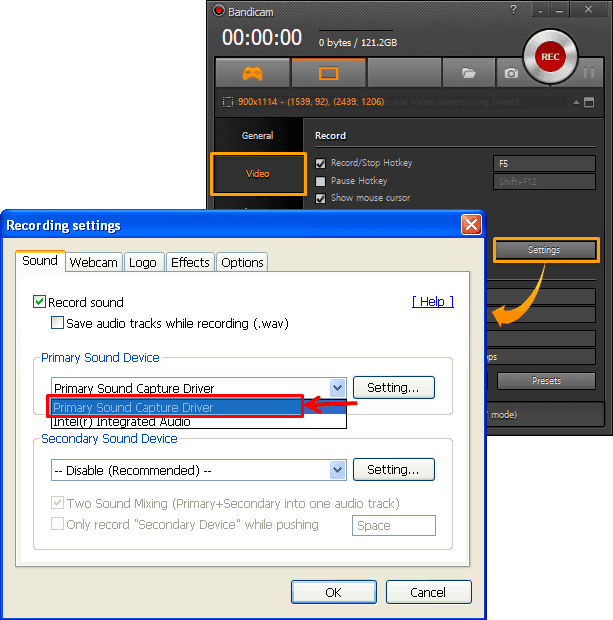
Task: Toggle the Record sound checkbox
Action: (x=40, y=302)
